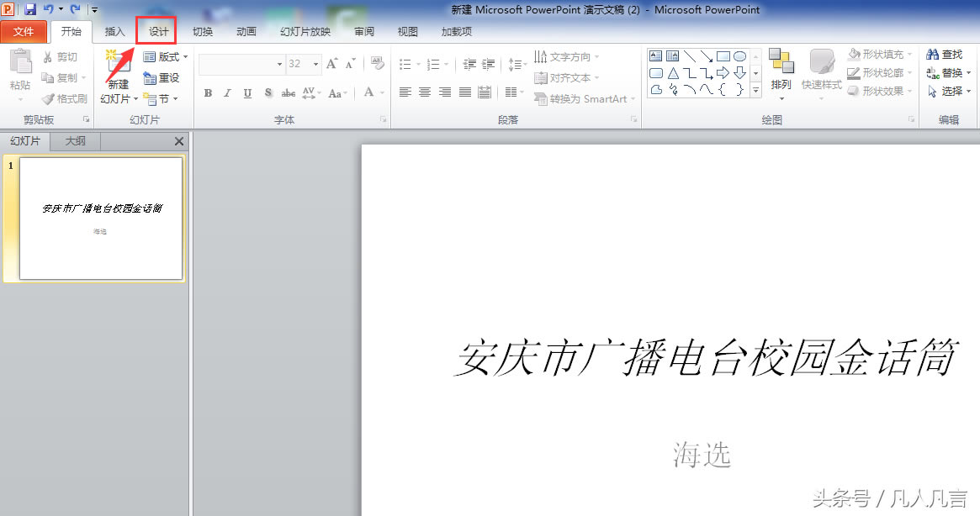Click the numbered list icon
Viewport: 980px width, 516px height.
click(x=432, y=64)
